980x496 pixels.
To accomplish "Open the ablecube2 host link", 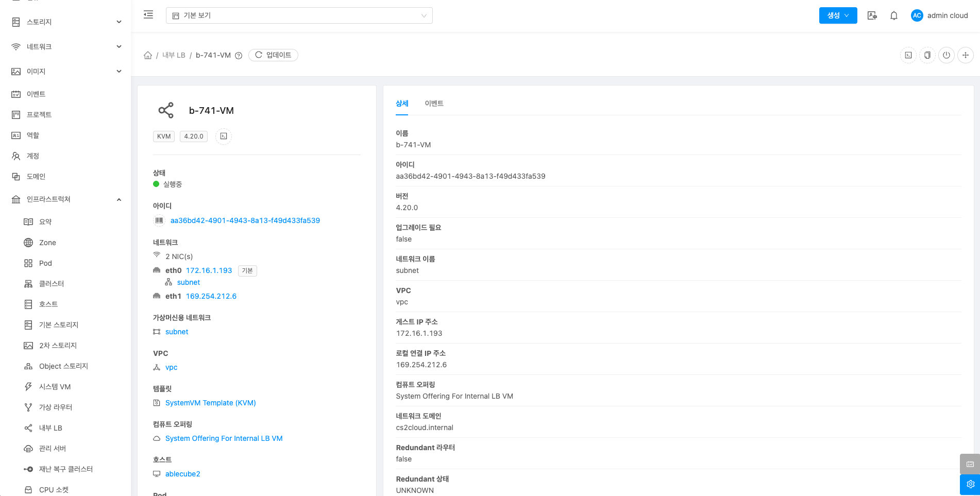I will tap(182, 474).
